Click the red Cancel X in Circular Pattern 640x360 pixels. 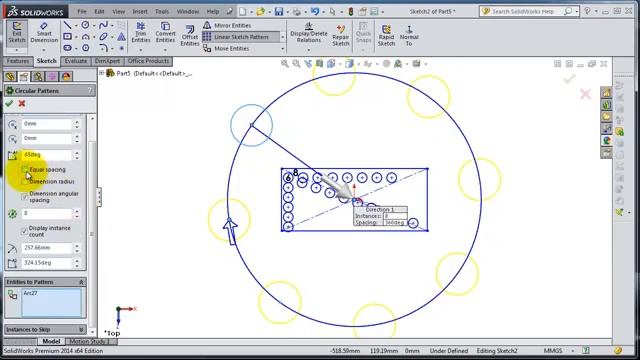22,103
